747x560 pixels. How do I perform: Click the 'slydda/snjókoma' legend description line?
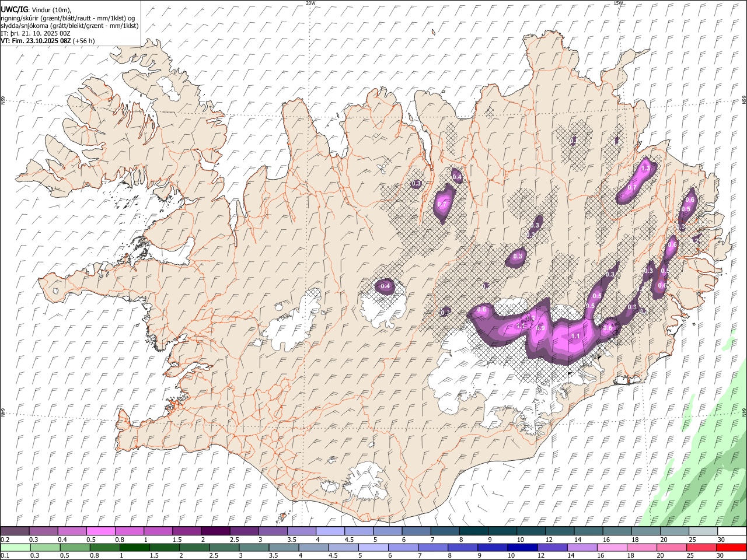(x=69, y=26)
